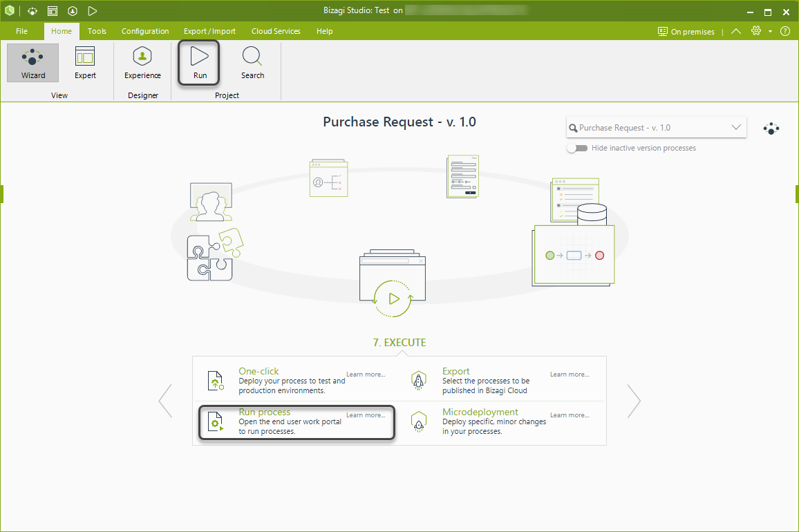Click the expert view icon in quick access bar

click(x=53, y=10)
